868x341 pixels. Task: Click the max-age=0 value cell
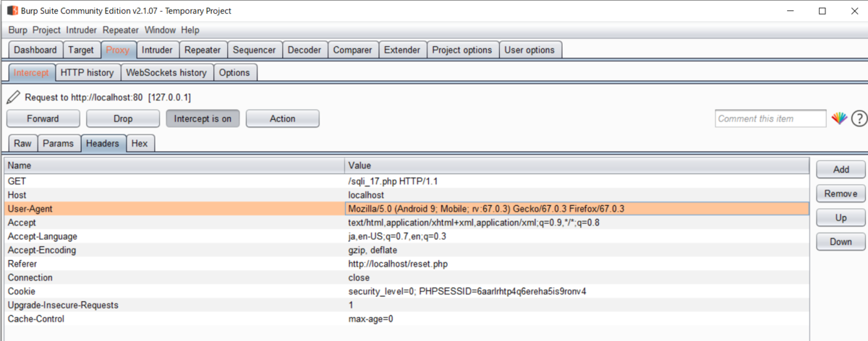577,319
